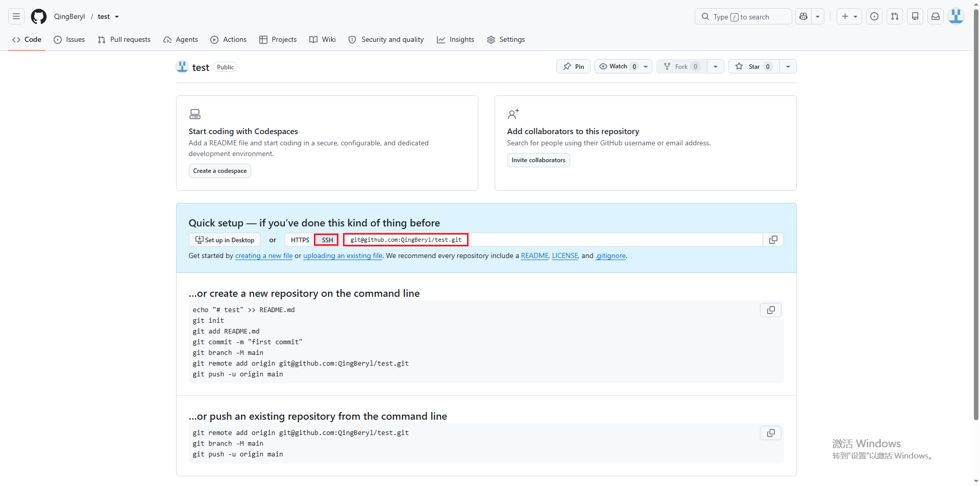Click Create a codespace button
The height and width of the screenshot is (486, 980).
coord(220,171)
